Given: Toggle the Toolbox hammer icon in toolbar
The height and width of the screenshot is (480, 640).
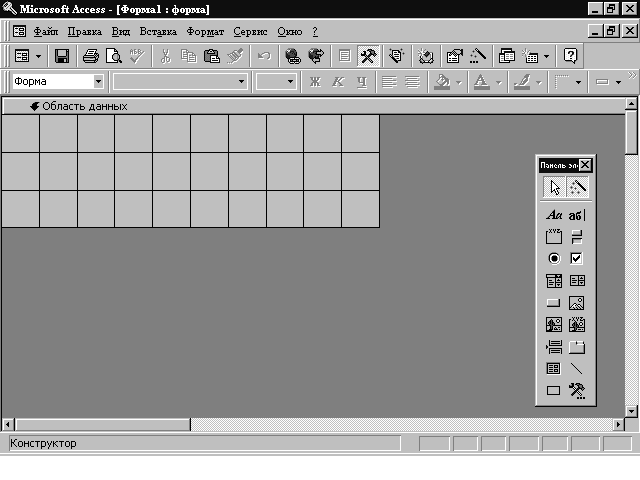Looking at the screenshot, I should pyautogui.click(x=368, y=56).
